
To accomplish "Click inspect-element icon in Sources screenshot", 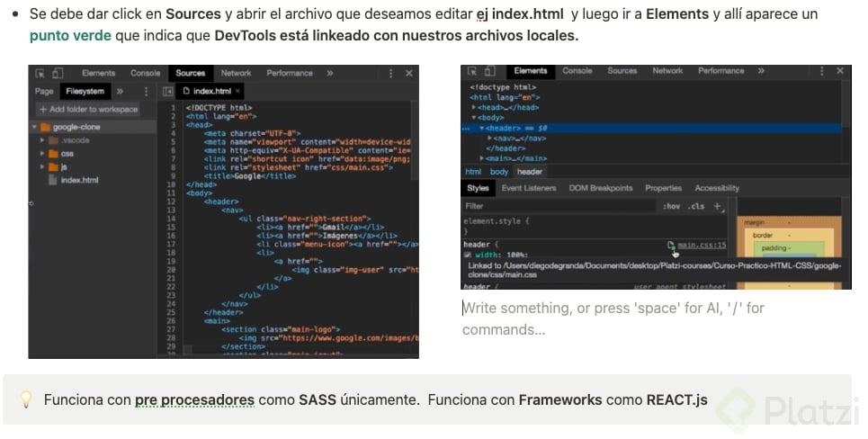I will [40, 73].
